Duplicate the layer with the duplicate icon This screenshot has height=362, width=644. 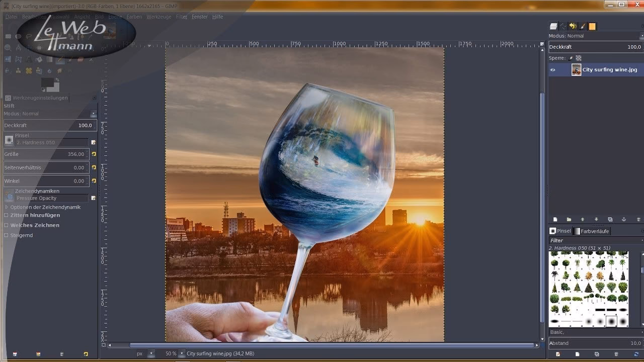tap(610, 220)
